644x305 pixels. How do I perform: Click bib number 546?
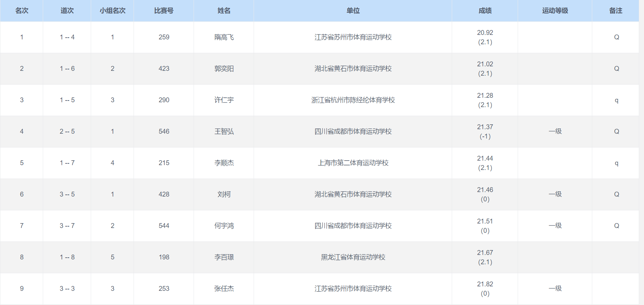point(164,132)
